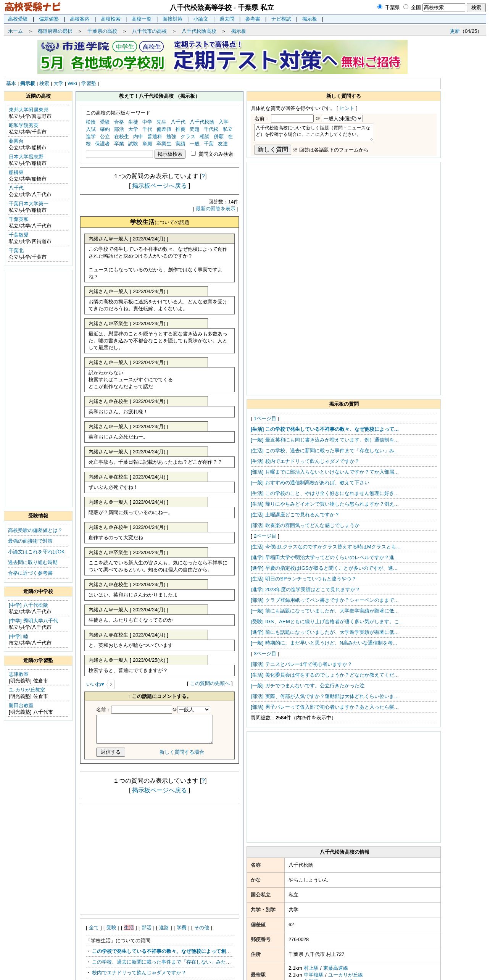Open the 偏差値塾 menu item
490x980 pixels.
48,19
